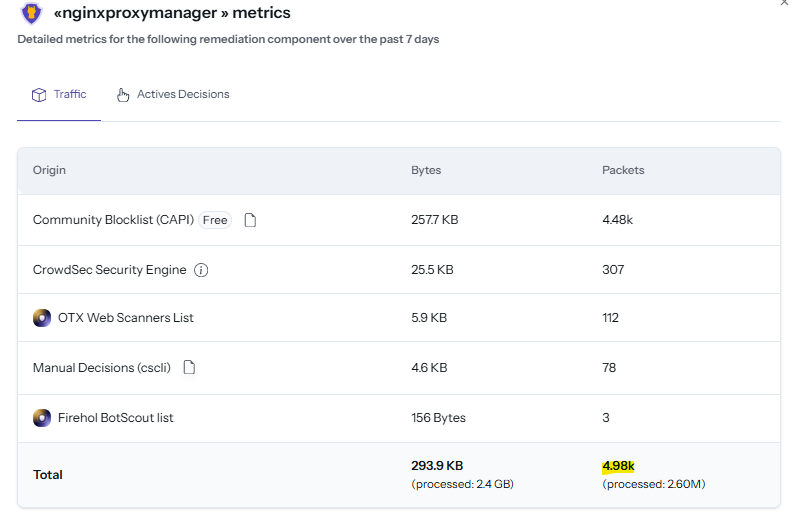Click the OTX Web Scanners List name
Viewport: 797px width, 512px height.
coord(126,318)
